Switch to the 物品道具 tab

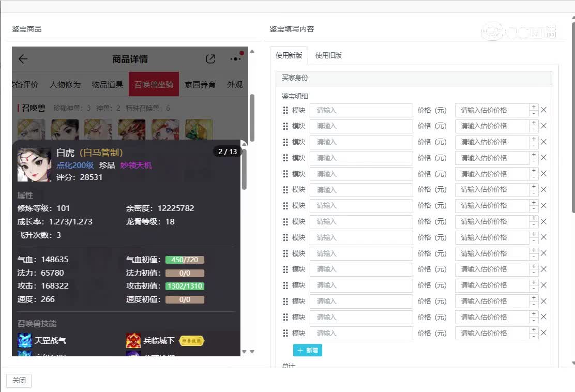[x=108, y=84]
